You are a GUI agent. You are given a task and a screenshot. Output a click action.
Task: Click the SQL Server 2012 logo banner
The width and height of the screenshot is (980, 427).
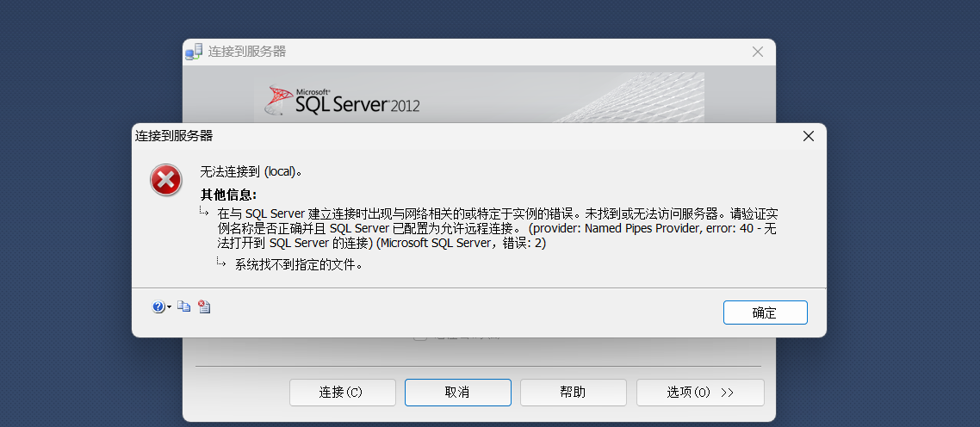tap(479, 97)
